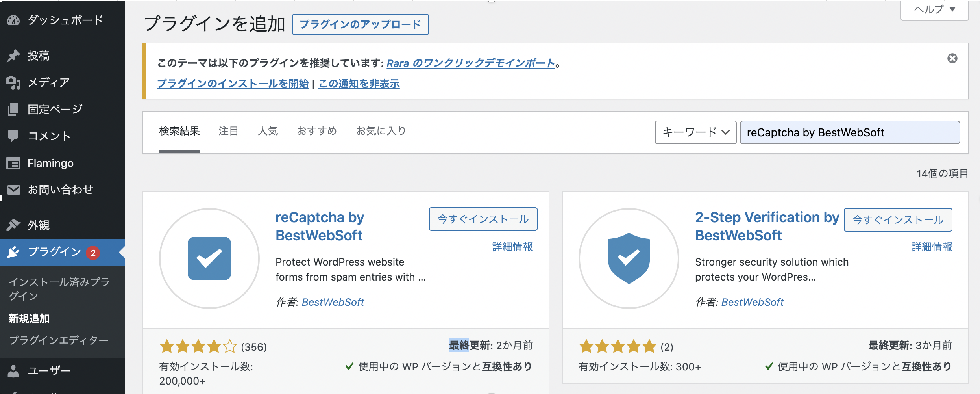Screen dimensions: 980x394
Task: Open 2-Step Verification by BestWebSoft title link
Action: click(767, 226)
